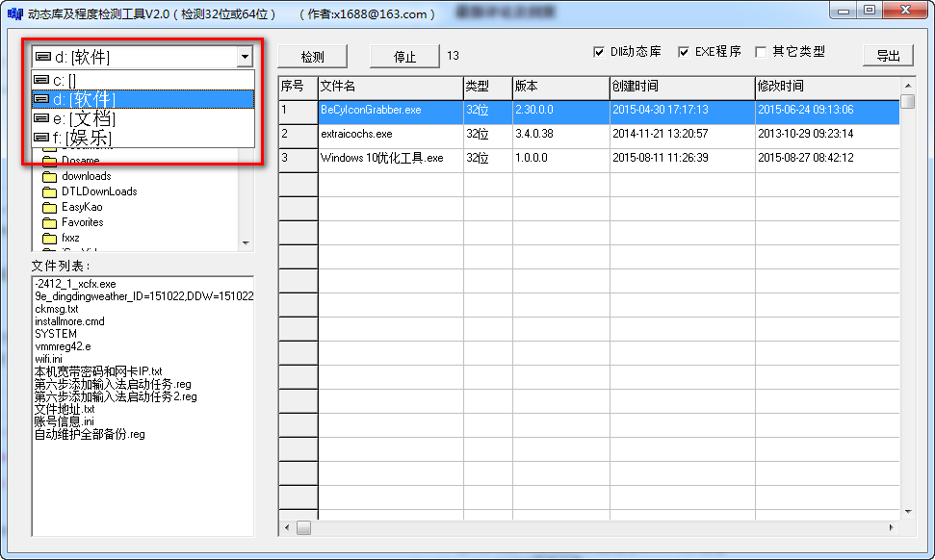Select drive e: [文档] in drive list
Viewport: 935px width, 560px height.
point(143,118)
